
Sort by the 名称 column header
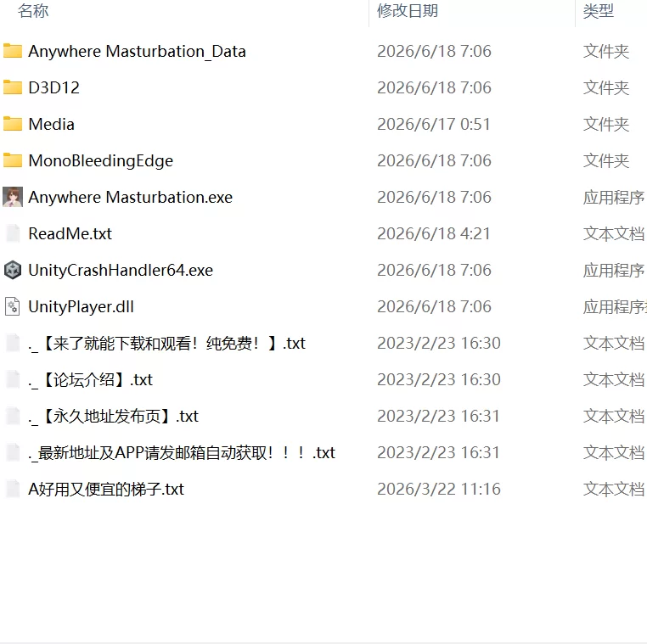[x=33, y=11]
